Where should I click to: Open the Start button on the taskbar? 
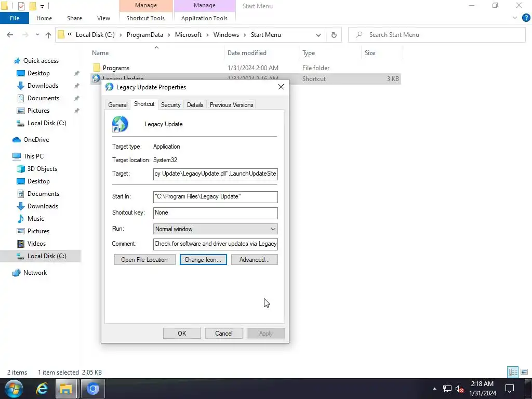tap(14, 389)
